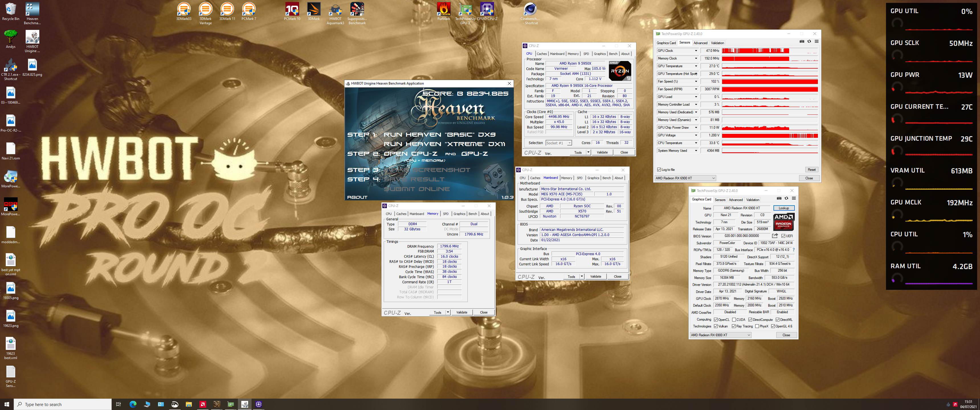980x410 pixels.
Task: Open the GPU Chip Power Draw dropdown
Action: (696, 127)
